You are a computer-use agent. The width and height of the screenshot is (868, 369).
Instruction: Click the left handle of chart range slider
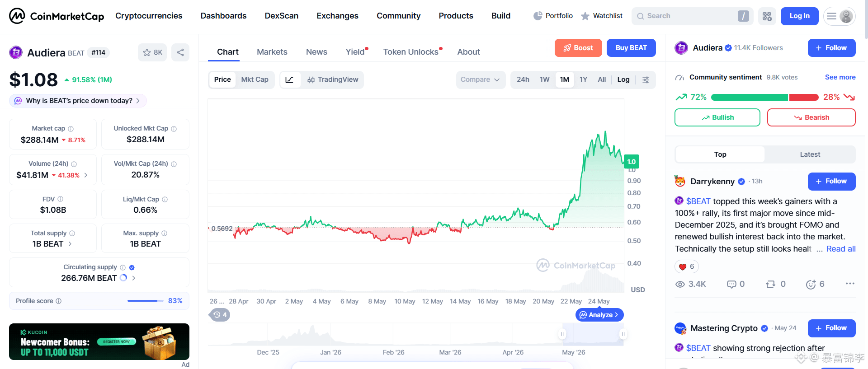click(x=562, y=334)
